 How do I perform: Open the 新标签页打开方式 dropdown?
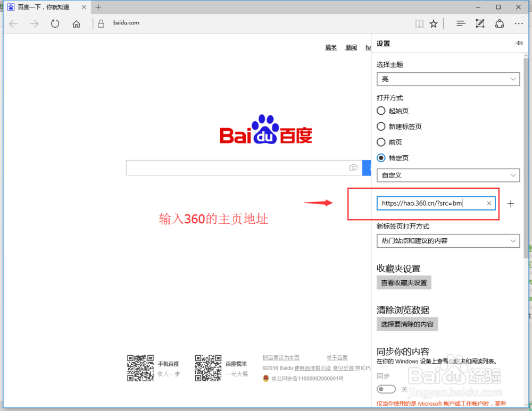click(x=448, y=241)
